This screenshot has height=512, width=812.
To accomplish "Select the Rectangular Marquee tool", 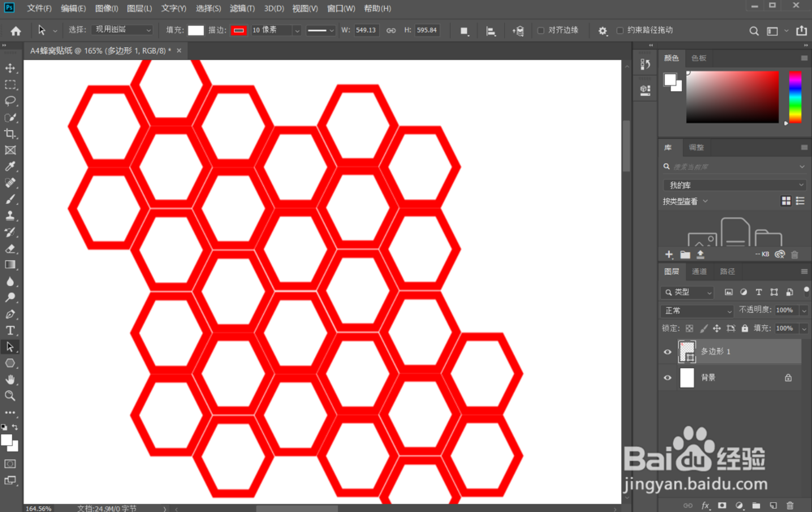I will point(10,85).
